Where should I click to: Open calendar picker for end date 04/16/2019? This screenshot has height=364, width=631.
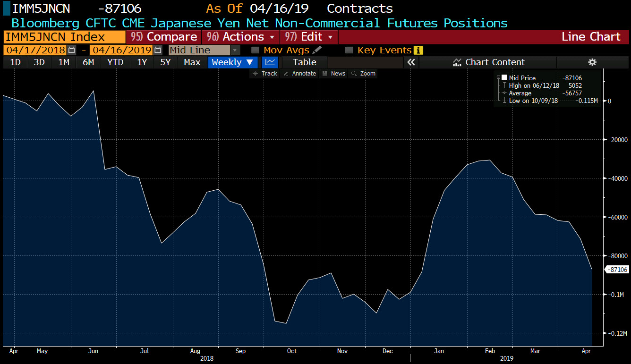click(158, 50)
